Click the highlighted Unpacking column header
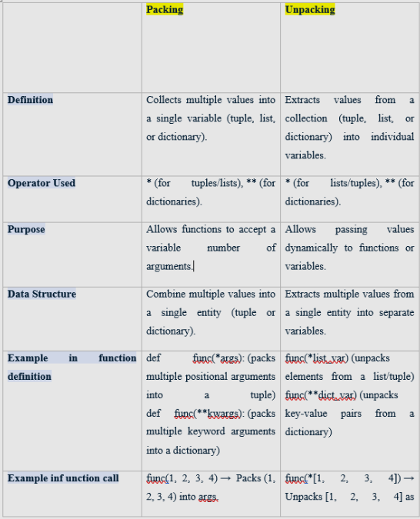The image size is (420, 519). click(310, 9)
